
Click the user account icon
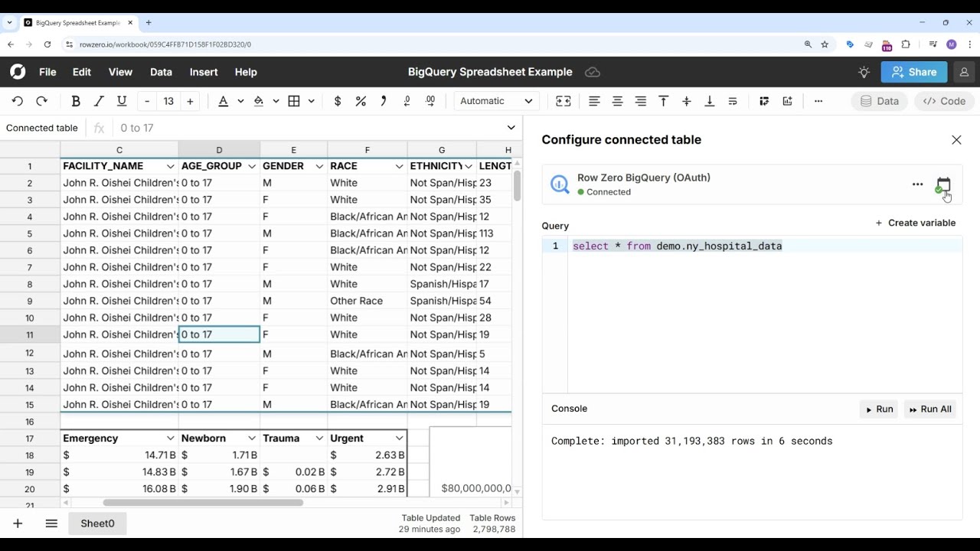964,72
